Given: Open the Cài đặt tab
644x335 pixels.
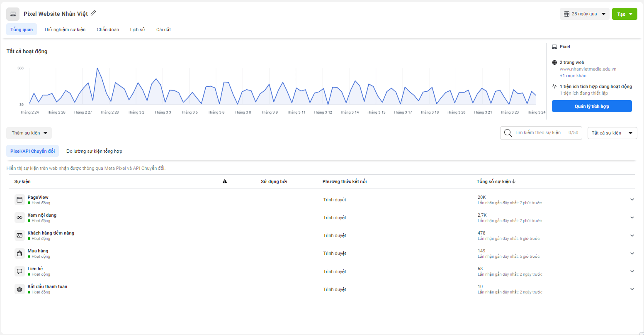Looking at the screenshot, I should tap(163, 29).
